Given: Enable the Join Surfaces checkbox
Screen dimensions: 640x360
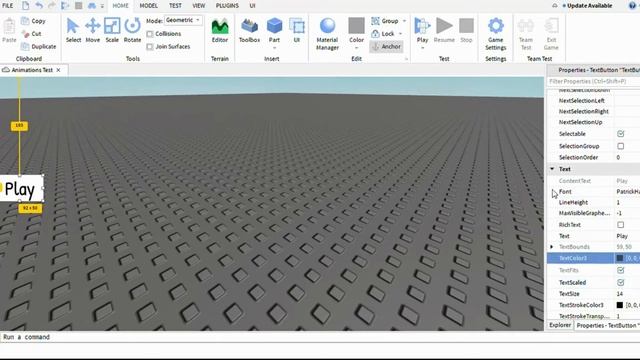Looking at the screenshot, I should 150,47.
